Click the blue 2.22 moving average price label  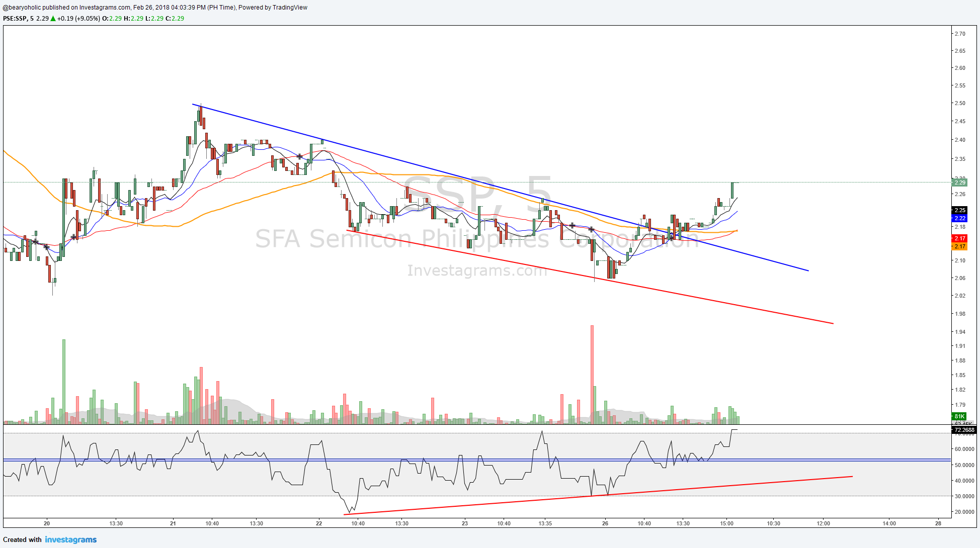(x=960, y=218)
